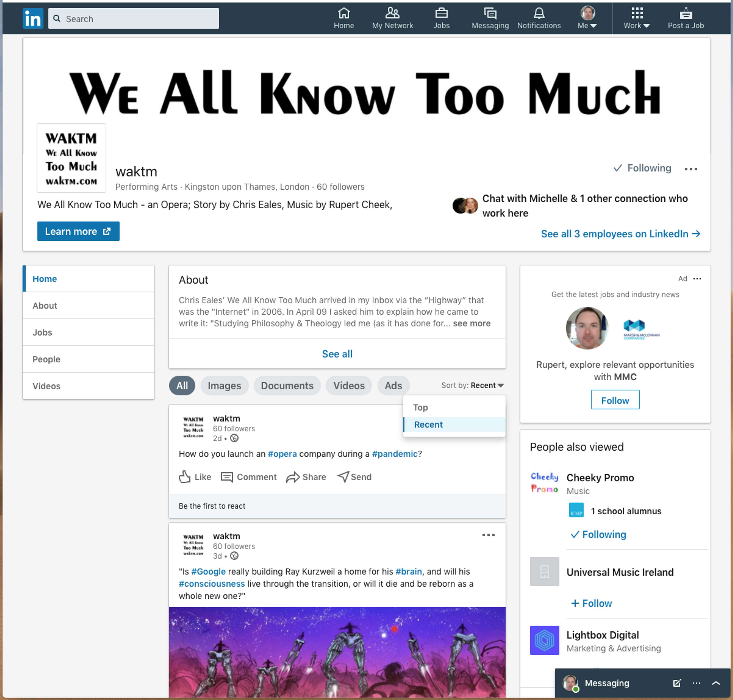733x700 pixels.
Task: Choose Recent in sort menu
Action: 454,425
